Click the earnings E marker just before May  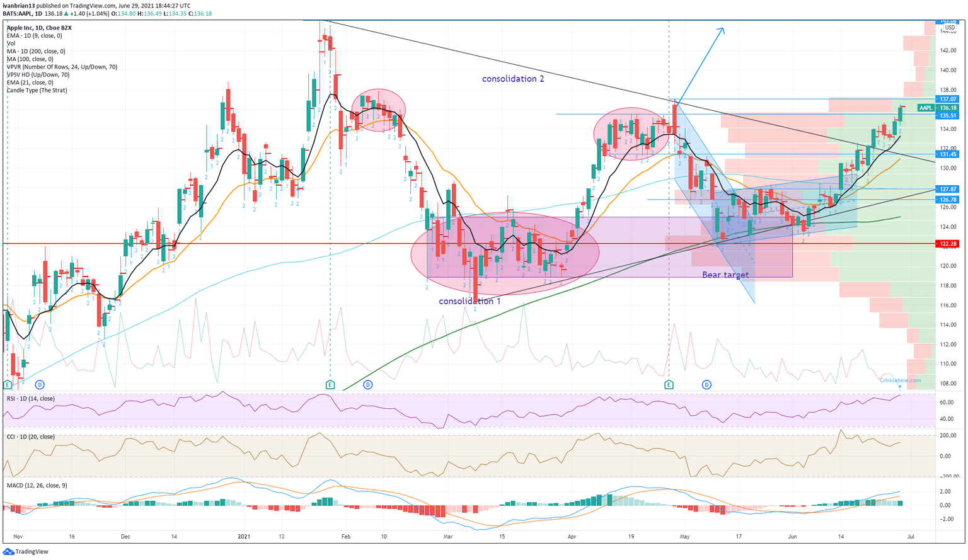click(x=669, y=384)
